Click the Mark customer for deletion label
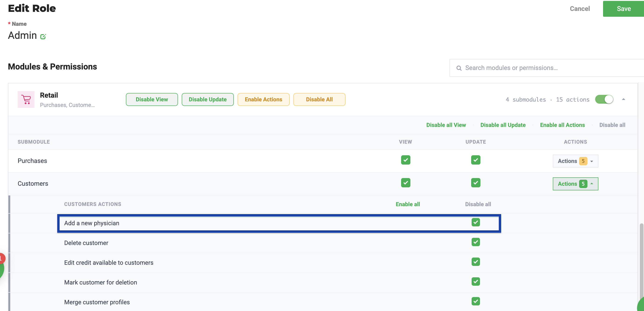Image resolution: width=644 pixels, height=311 pixels. 101,282
